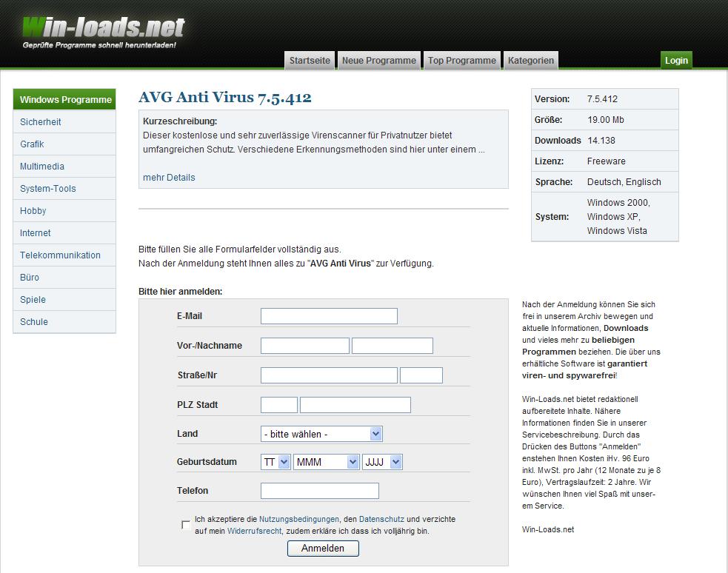Expand the MMM month dropdown

[x=326, y=461]
